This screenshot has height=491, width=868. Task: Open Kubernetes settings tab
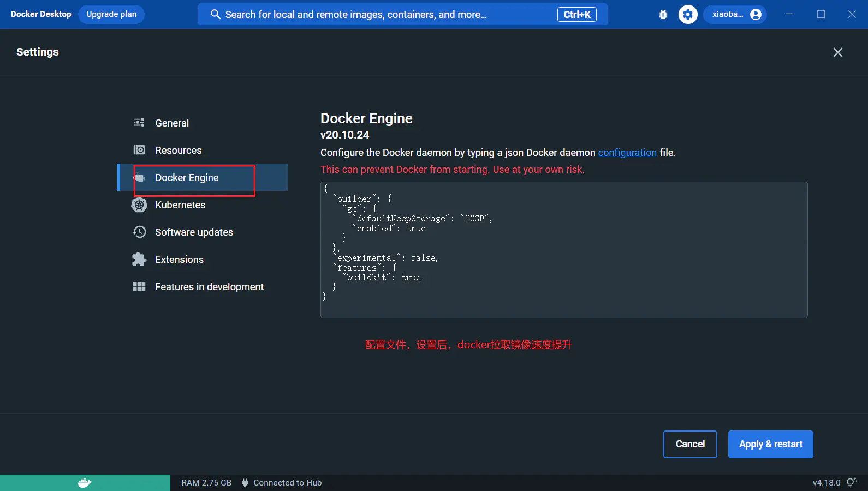pos(203,205)
